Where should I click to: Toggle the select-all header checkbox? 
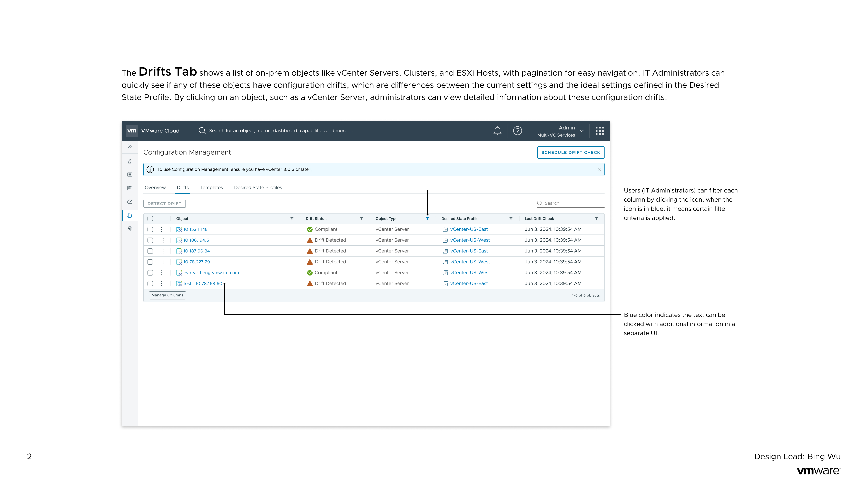click(150, 219)
